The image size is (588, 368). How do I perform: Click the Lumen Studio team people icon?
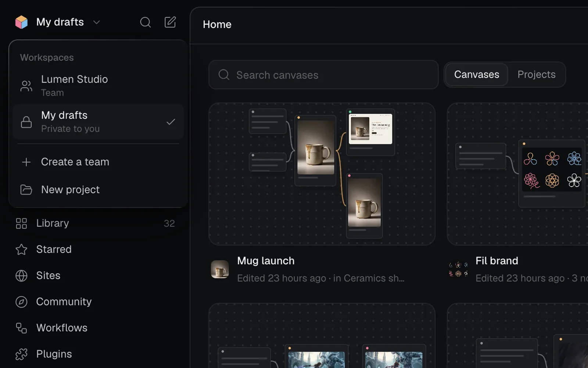[x=26, y=86]
